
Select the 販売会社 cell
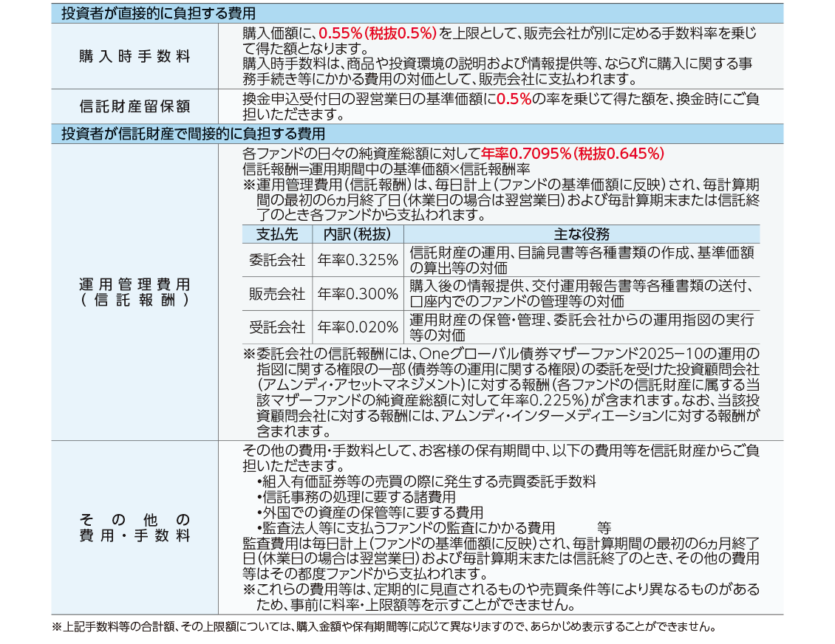[x=277, y=294]
